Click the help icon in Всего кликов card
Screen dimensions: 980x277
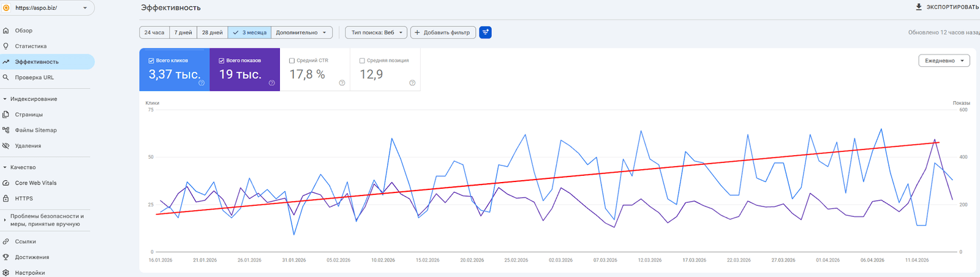202,83
